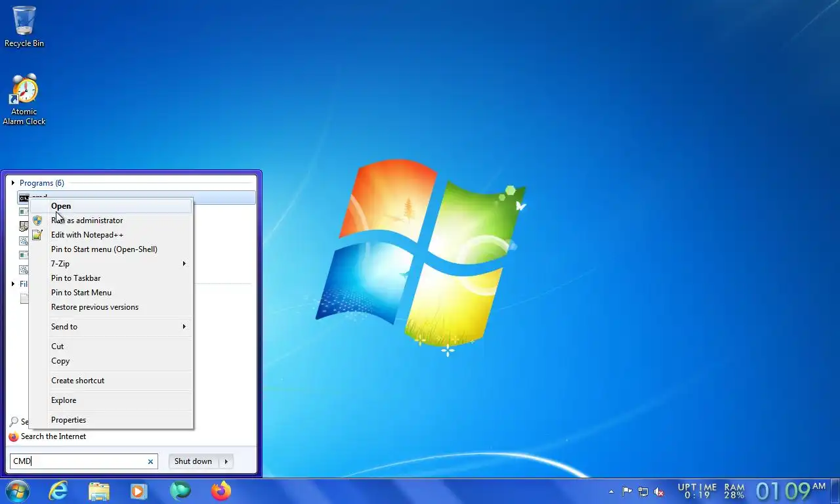Open Windows Explorer folder icon on taskbar

click(99, 491)
